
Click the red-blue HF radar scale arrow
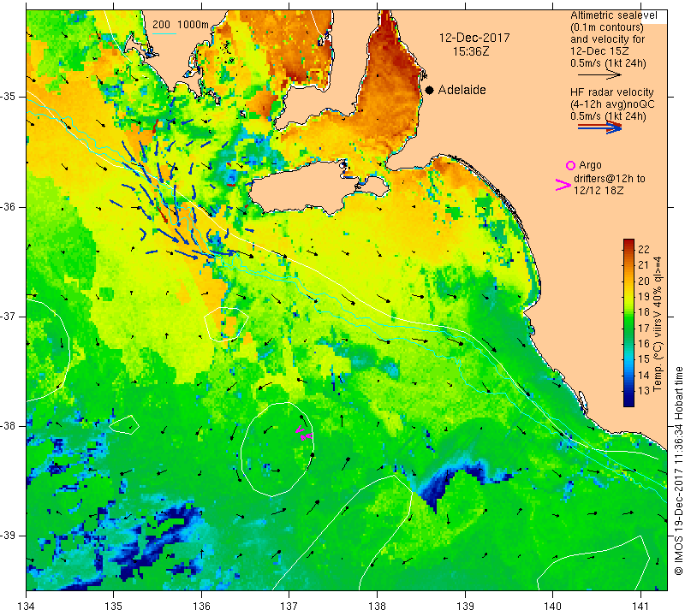coord(600,127)
